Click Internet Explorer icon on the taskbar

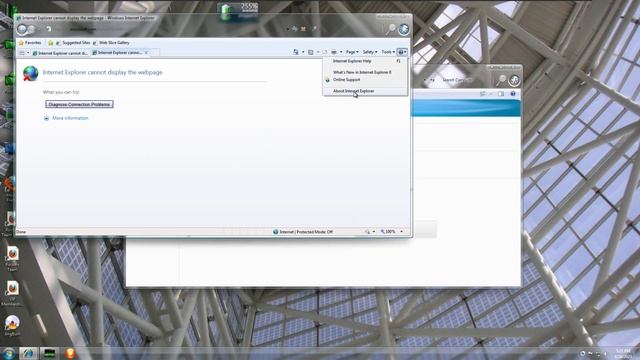(x=28, y=353)
